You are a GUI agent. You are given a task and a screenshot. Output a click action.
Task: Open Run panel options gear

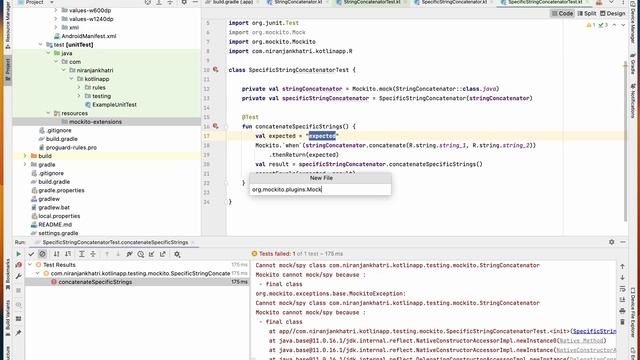coord(611,242)
